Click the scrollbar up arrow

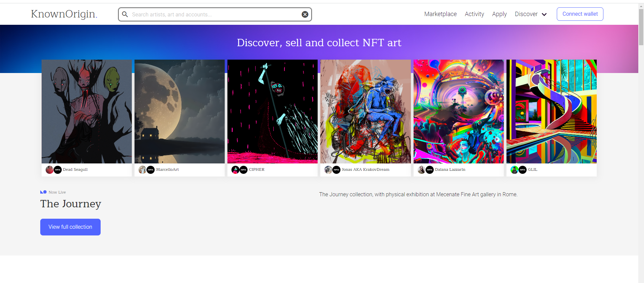coord(641,6)
